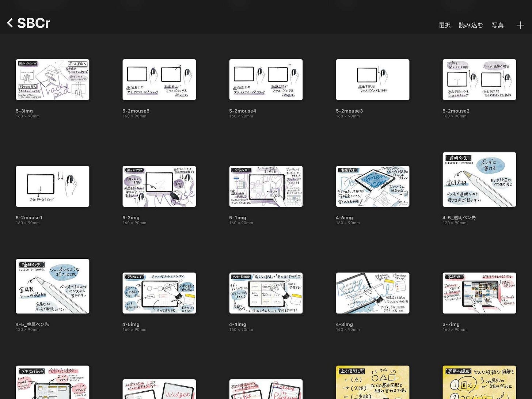Tap the plus icon to add artwork

click(520, 25)
